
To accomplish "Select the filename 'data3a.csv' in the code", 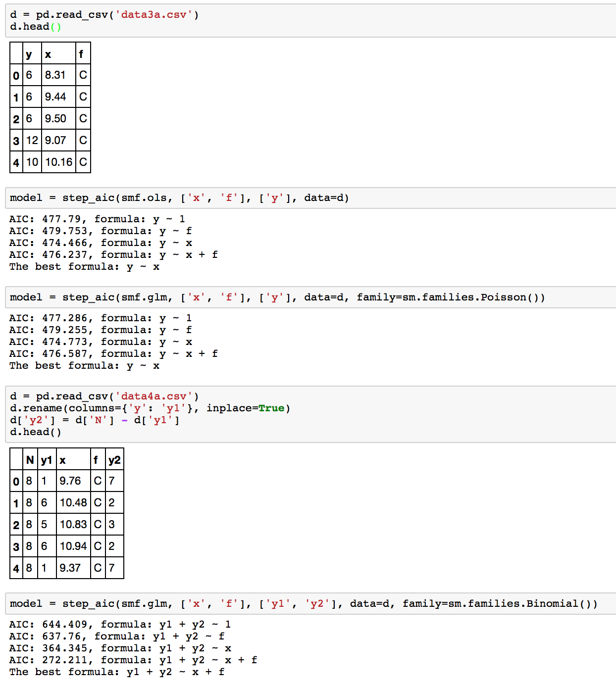I will tap(157, 14).
